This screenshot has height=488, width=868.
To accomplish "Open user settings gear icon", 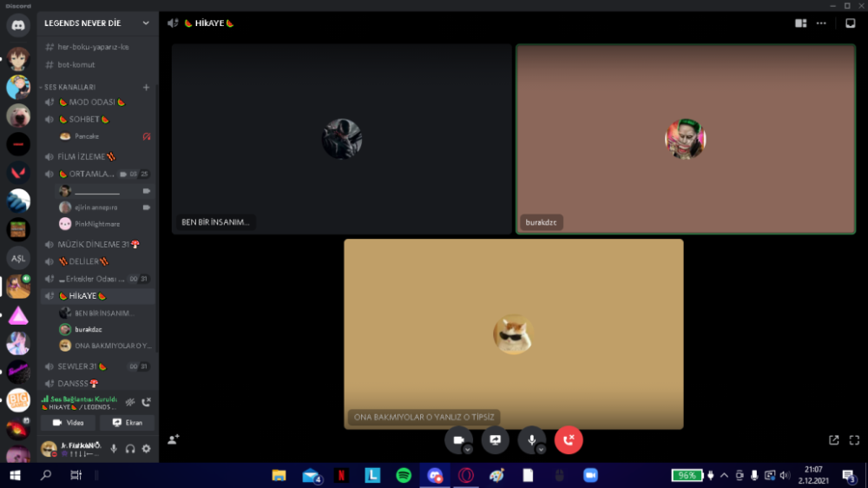I will click(x=146, y=449).
